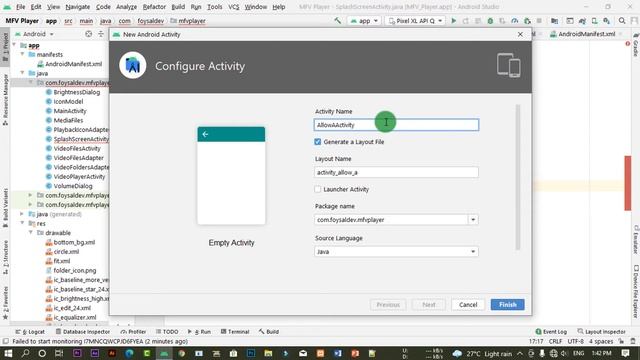Open the app run configuration dropdown
The width and height of the screenshot is (640, 360).
coord(364,21)
